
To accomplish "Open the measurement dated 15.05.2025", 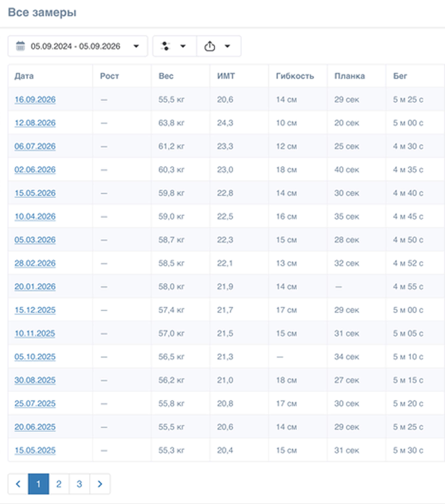I will point(35,450).
